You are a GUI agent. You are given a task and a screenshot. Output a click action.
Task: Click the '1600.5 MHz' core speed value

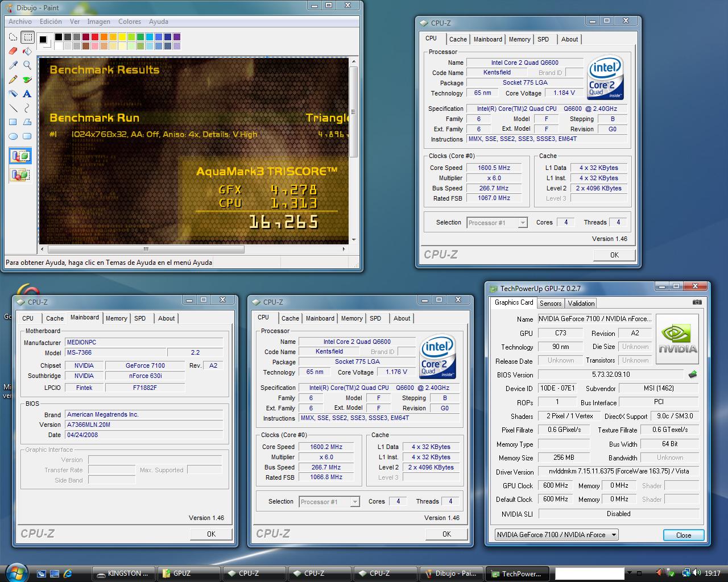click(494, 168)
